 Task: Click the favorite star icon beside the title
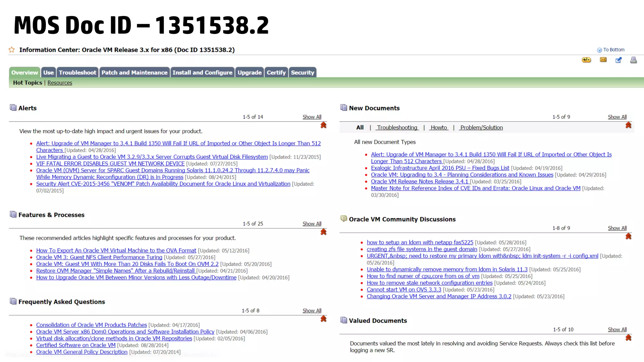click(x=12, y=50)
